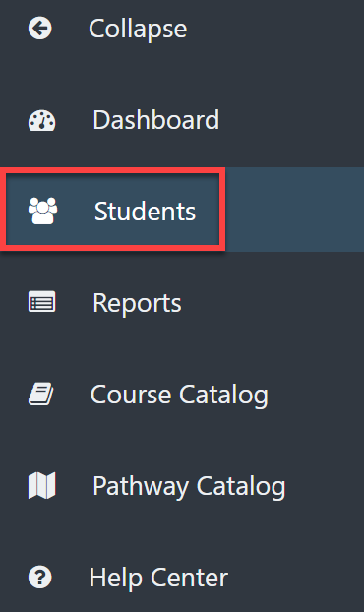The width and height of the screenshot is (364, 612).
Task: Navigate to Pathway Catalog text
Action: point(189,487)
